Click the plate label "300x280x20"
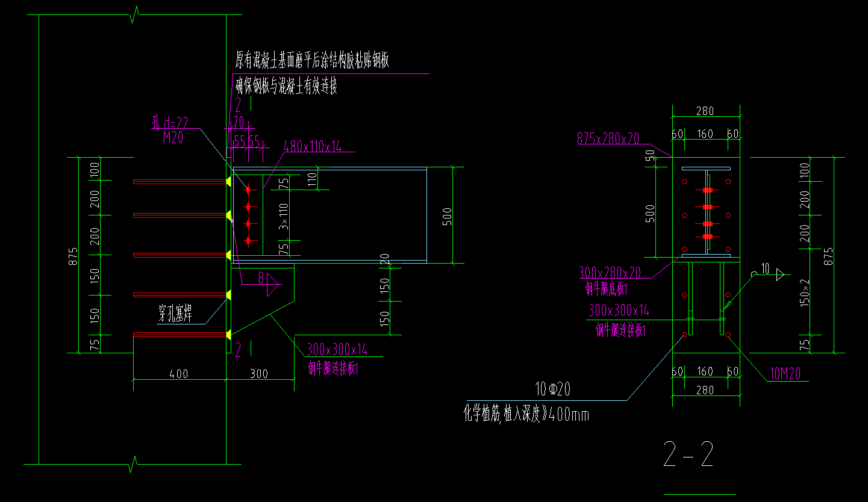Image resolution: width=868 pixels, height=502 pixels. pyautogui.click(x=610, y=273)
